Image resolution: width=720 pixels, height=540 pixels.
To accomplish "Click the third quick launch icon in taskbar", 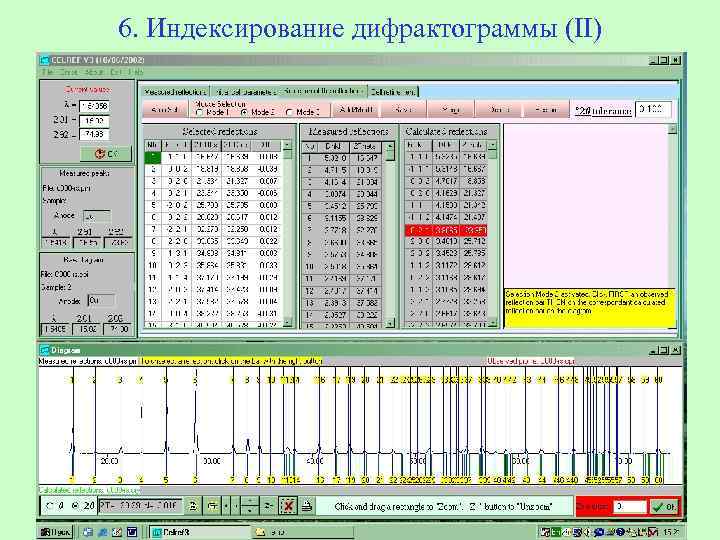I will point(117,532).
